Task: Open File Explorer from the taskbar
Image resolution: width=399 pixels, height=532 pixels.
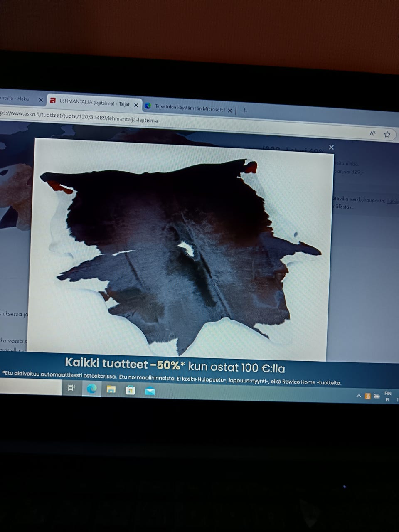Action: tap(111, 389)
